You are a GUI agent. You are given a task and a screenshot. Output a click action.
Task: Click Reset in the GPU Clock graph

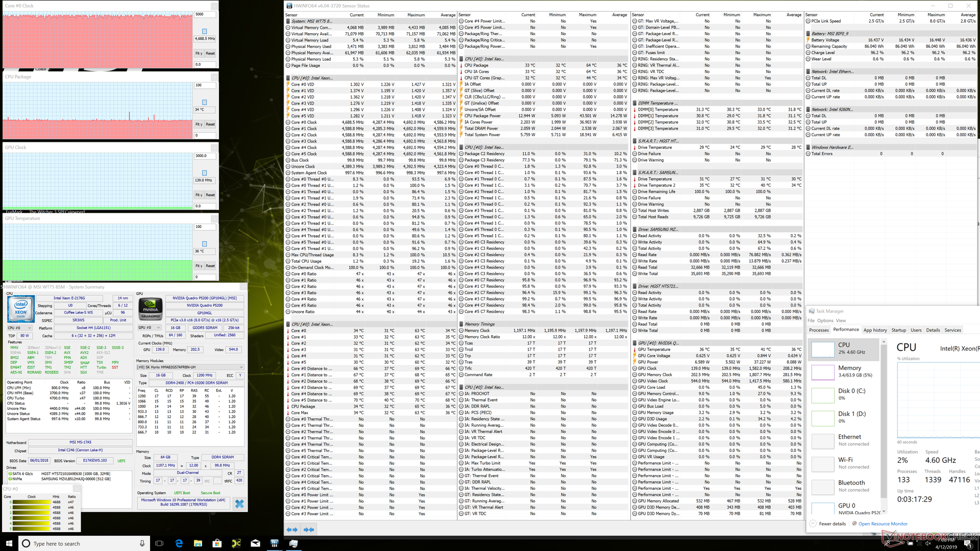[210, 195]
